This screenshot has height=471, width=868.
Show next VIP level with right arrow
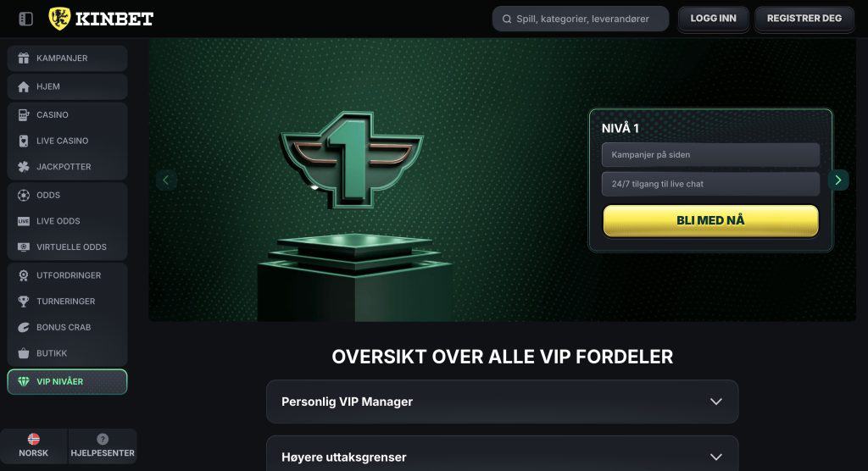click(x=838, y=180)
